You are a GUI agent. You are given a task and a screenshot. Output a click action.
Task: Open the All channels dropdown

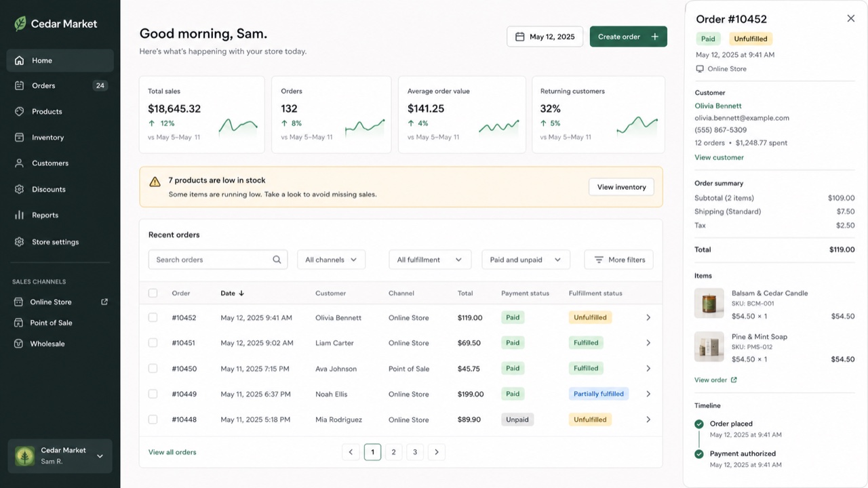pos(332,260)
